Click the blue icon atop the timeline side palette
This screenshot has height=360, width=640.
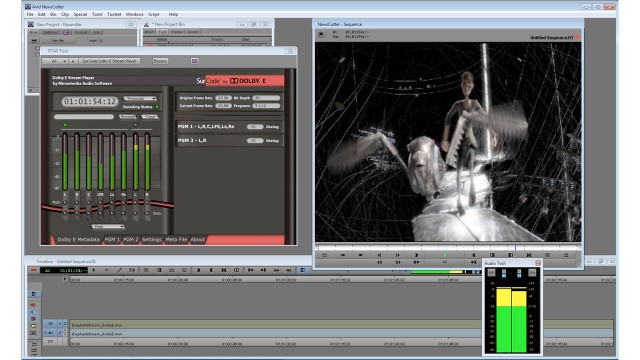coord(34,294)
